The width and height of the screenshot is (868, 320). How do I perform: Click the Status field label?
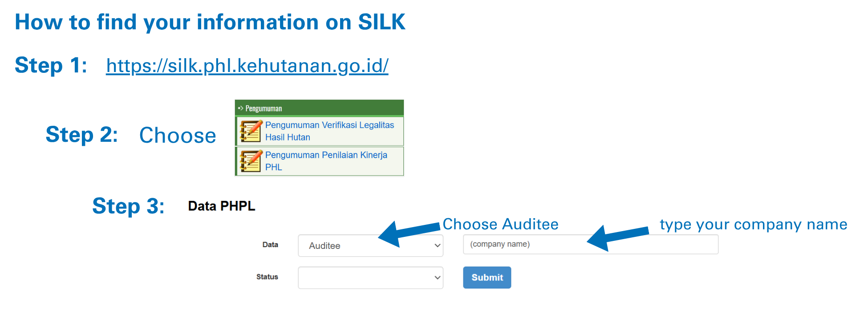(x=267, y=277)
